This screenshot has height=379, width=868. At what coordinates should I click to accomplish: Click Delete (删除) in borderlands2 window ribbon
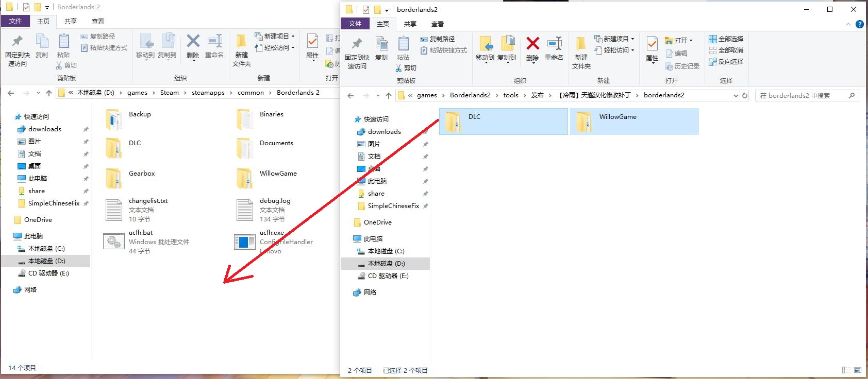532,49
